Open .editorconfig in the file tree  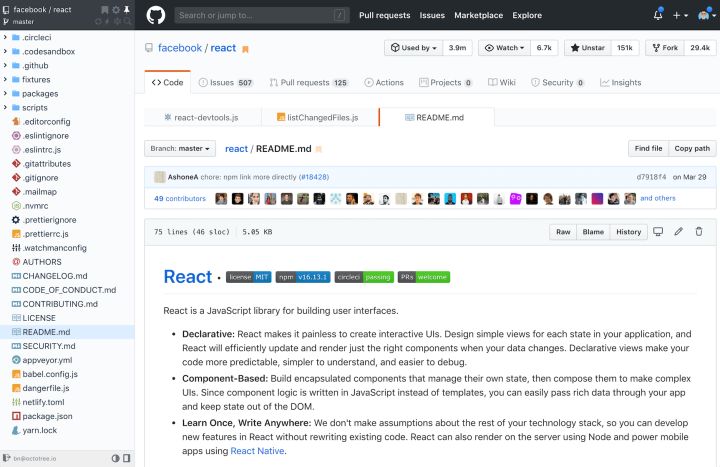tap(46, 122)
